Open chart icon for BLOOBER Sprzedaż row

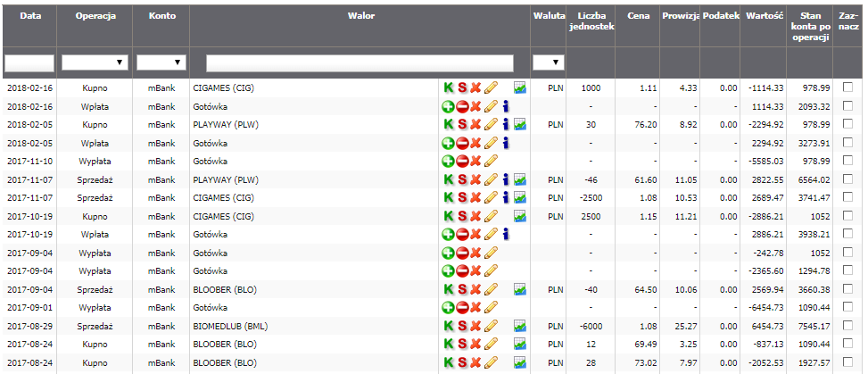[520, 288]
